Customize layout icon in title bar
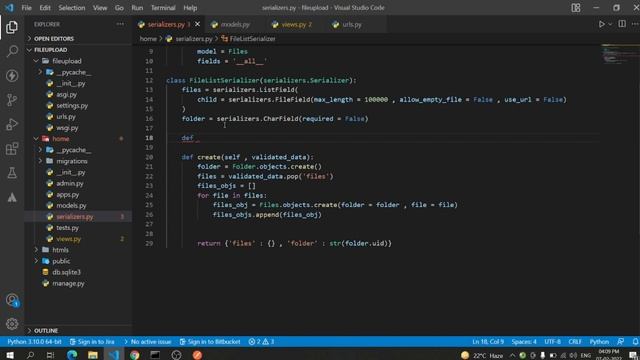This screenshot has height=360, width=640. tap(576, 8)
